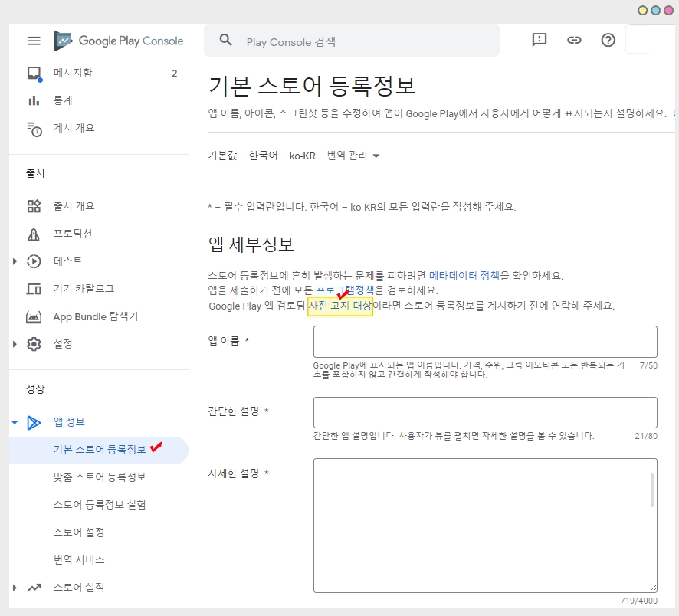This screenshot has width=679, height=616.
Task: Select 스토어 등록정보 실험 menu item
Action: [x=100, y=505]
